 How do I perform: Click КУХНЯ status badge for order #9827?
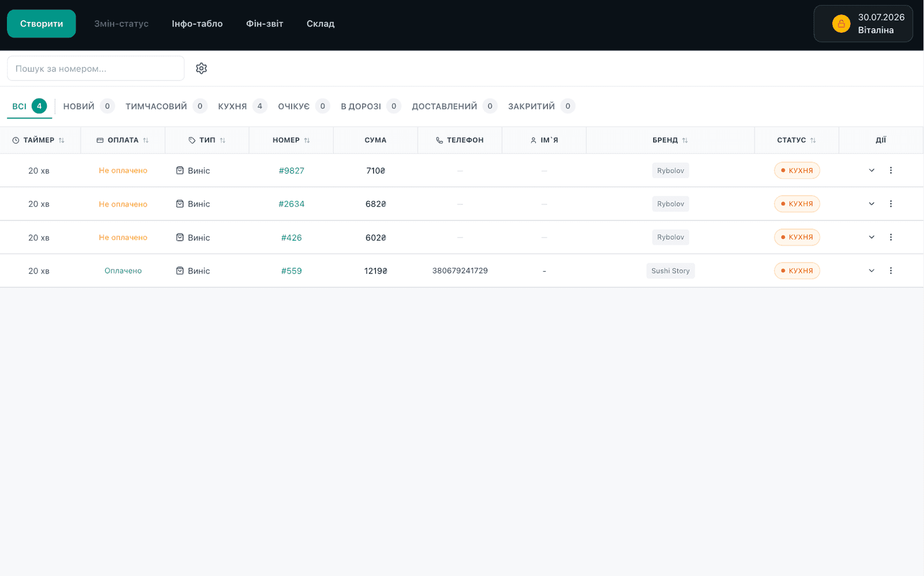pyautogui.click(x=797, y=170)
